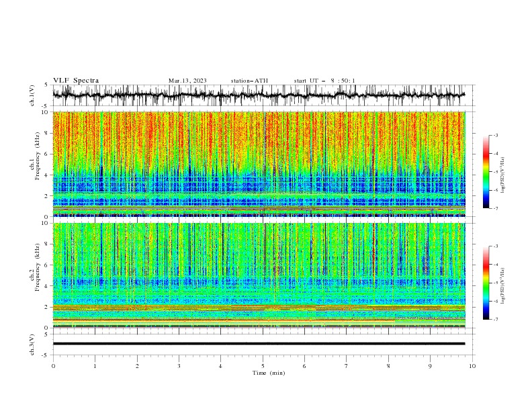Select ch.2 "Frequency (kHz)" axis label

pos(38,267)
